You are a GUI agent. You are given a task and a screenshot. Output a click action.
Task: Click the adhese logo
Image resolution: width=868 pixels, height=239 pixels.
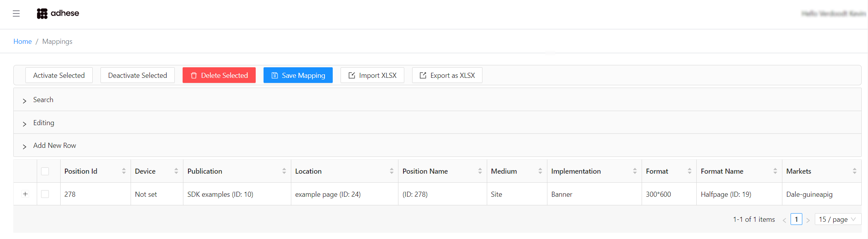pyautogui.click(x=58, y=13)
